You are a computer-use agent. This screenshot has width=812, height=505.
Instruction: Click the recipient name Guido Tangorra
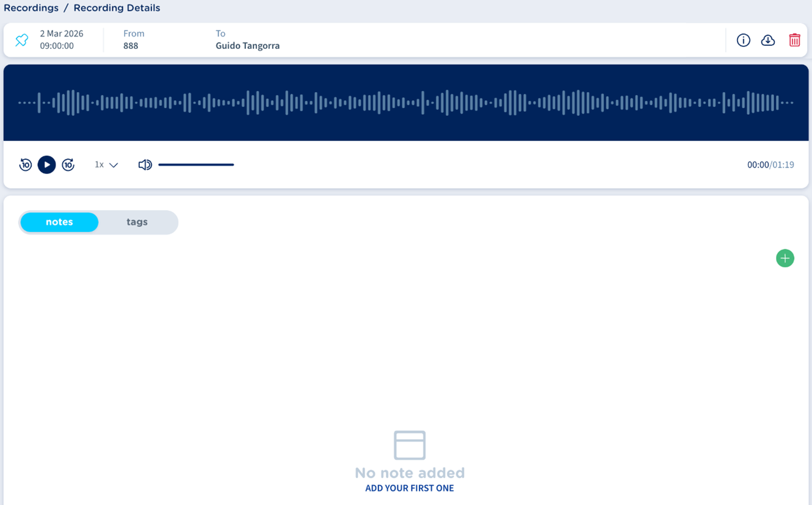pyautogui.click(x=247, y=46)
